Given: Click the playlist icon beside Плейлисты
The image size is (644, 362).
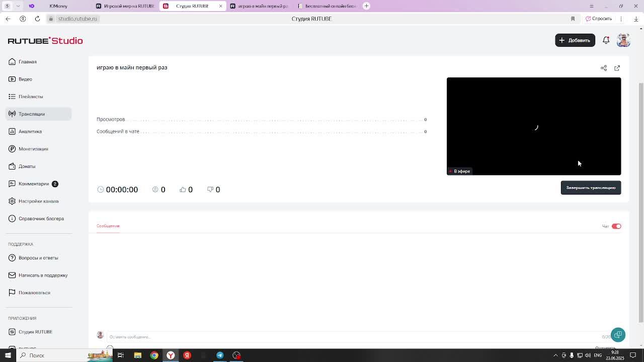Looking at the screenshot, I should pyautogui.click(x=12, y=97).
